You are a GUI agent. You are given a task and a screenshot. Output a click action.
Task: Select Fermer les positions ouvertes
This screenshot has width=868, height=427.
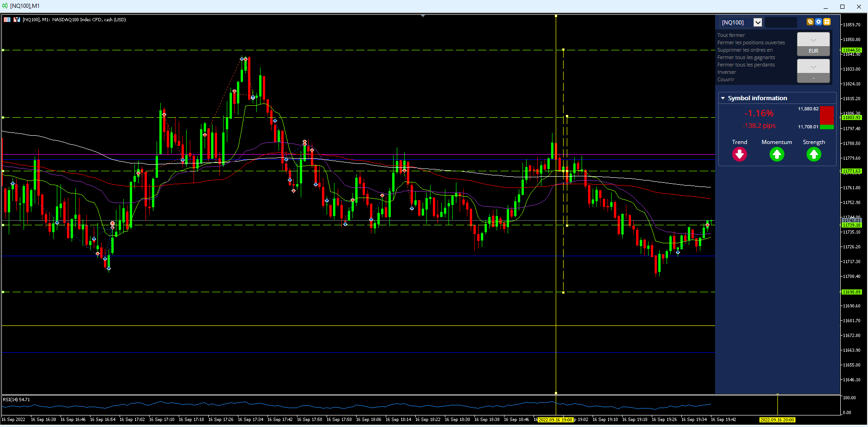click(x=751, y=42)
